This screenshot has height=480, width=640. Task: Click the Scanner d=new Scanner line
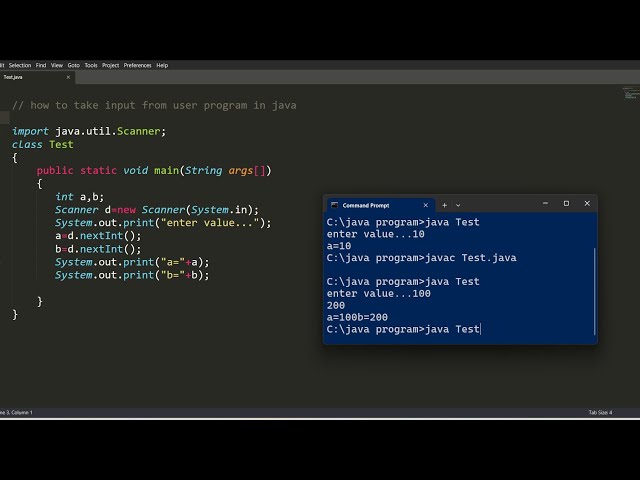click(157, 210)
